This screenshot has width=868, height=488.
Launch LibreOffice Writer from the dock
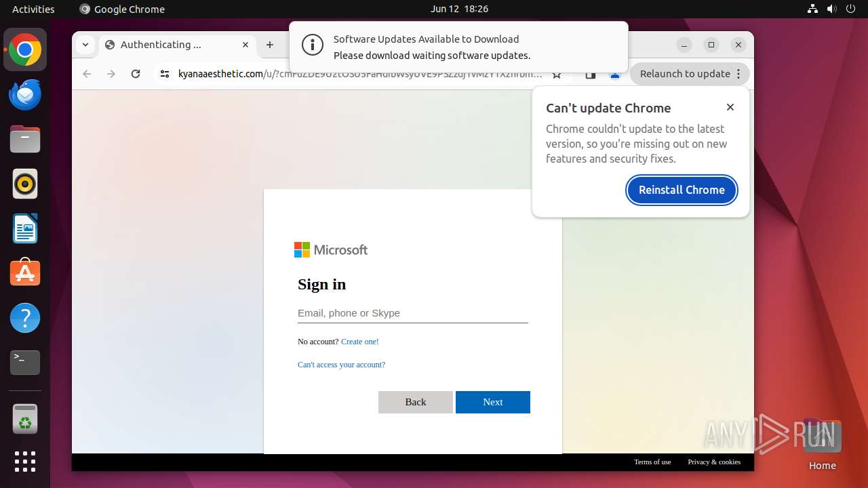pyautogui.click(x=25, y=228)
